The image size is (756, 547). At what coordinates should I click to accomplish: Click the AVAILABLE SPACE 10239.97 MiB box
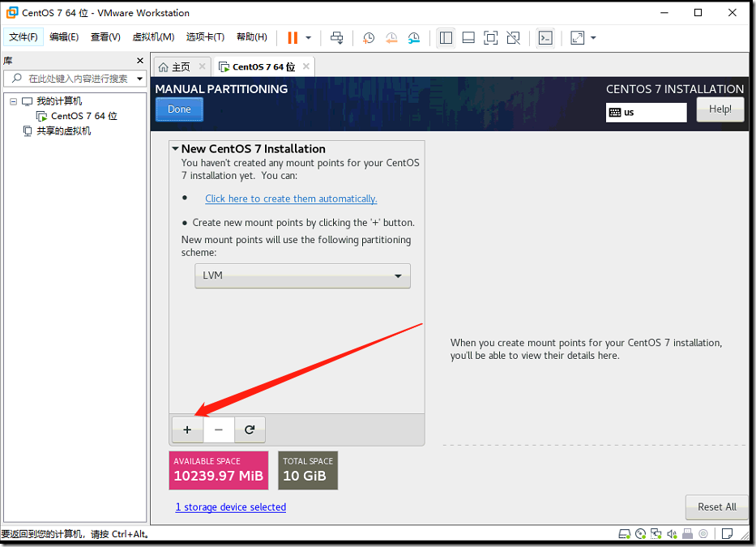(219, 470)
